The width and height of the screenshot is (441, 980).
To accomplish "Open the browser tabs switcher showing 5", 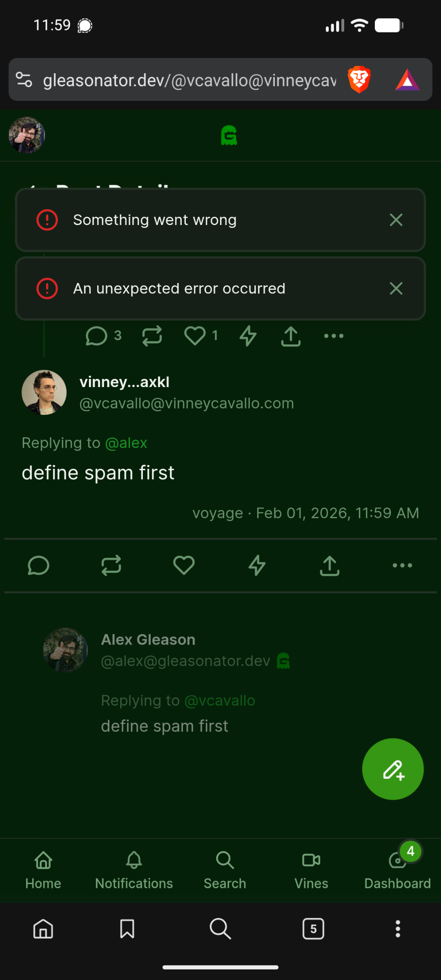I will [x=313, y=929].
